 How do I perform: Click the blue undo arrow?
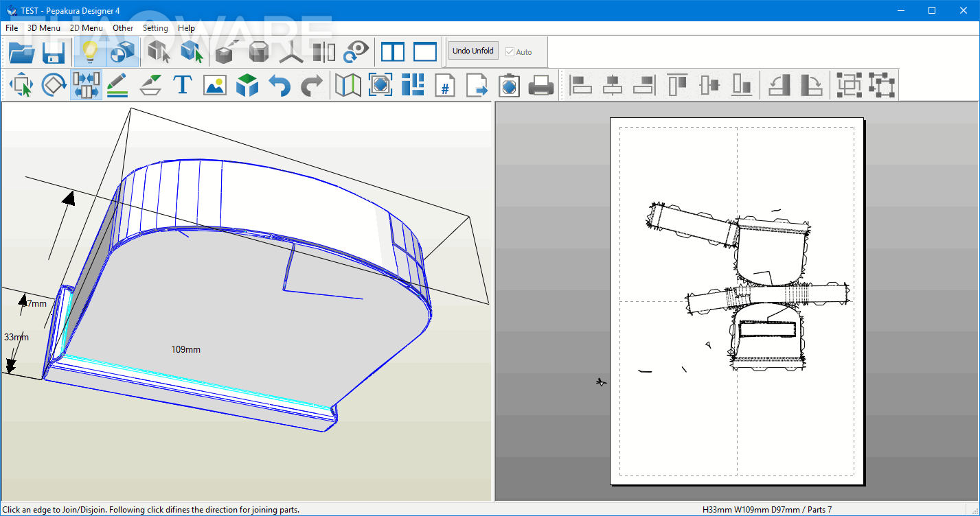tap(279, 86)
